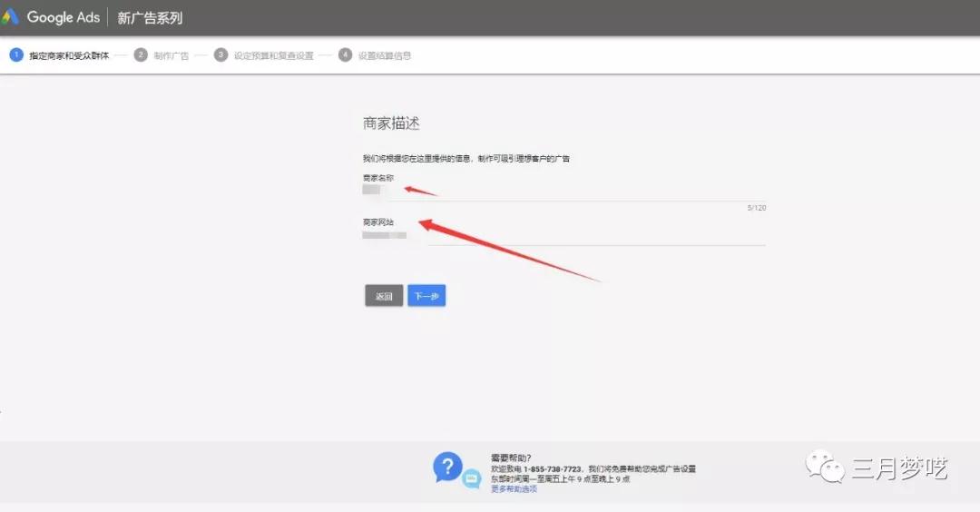Focus the 商家网站 input field
Screen dimensions: 980x512
(563, 235)
